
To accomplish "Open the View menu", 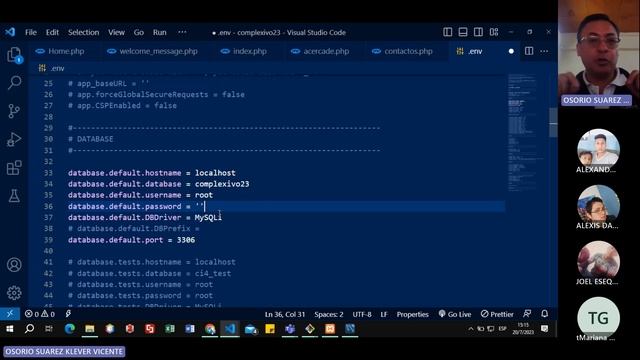I will (x=116, y=32).
